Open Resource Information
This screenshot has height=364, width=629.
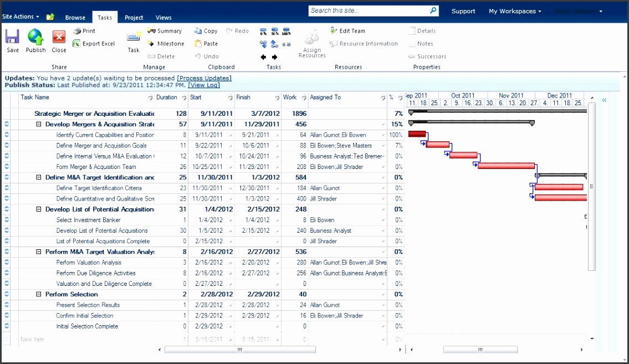tap(364, 44)
